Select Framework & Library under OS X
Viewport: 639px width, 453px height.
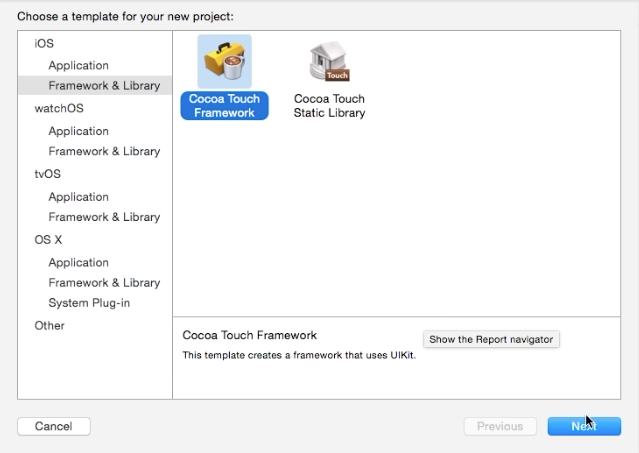click(x=104, y=283)
